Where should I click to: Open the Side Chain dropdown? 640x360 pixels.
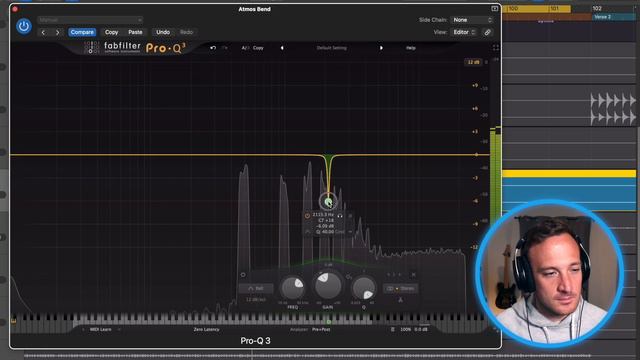(x=472, y=20)
